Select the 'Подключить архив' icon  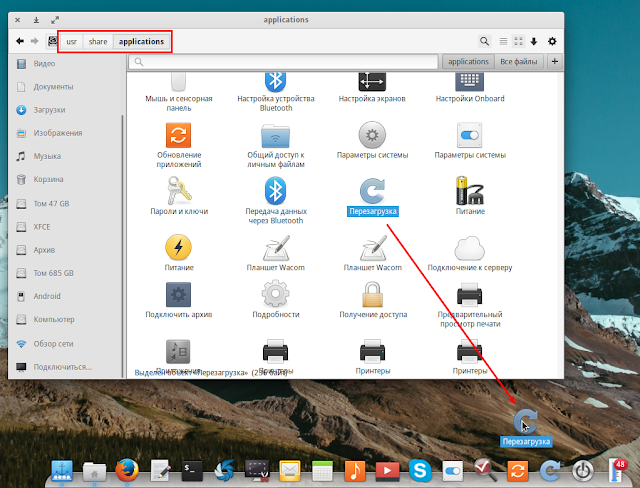178,295
